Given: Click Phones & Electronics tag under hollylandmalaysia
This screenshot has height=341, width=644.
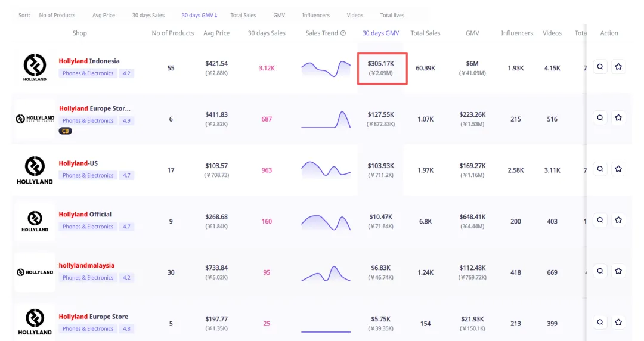Looking at the screenshot, I should click(x=88, y=278).
